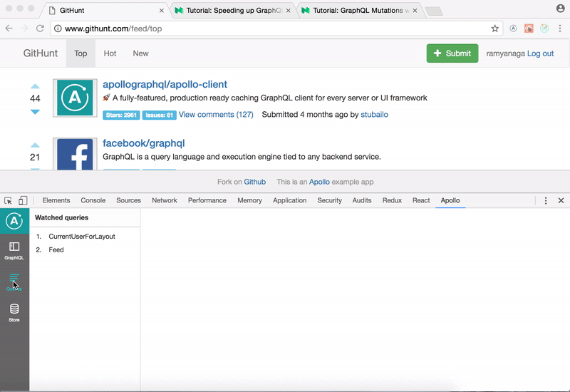570x392 pixels.
Task: Switch to the Network DevTools tab
Action: point(165,200)
